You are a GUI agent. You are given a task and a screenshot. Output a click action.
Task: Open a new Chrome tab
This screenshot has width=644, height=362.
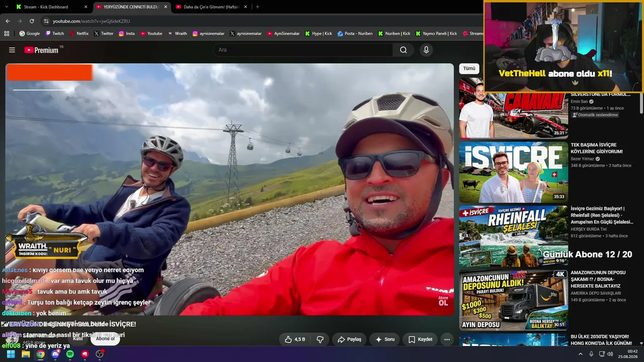[258, 7]
